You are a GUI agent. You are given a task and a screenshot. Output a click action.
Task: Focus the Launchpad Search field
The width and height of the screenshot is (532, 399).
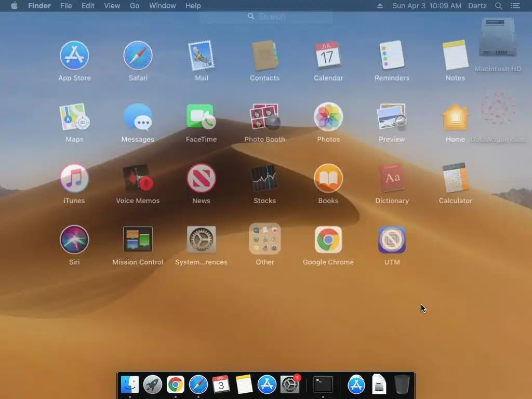[x=266, y=16]
